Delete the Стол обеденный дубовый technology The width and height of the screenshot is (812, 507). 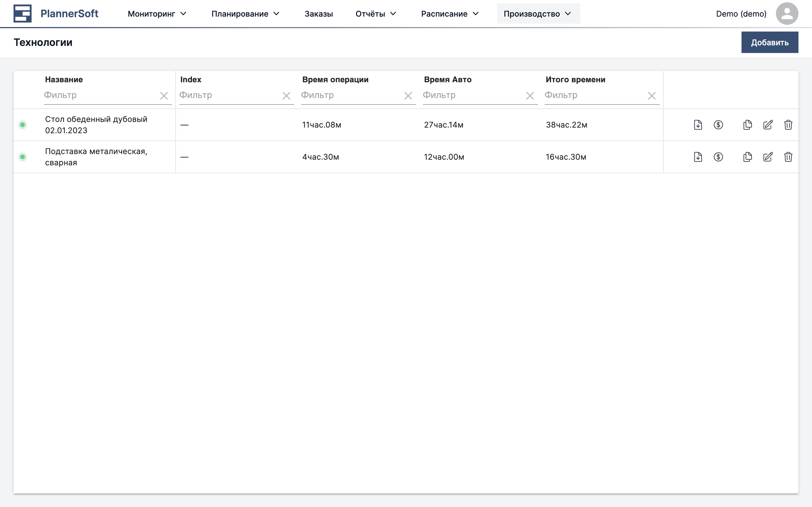tap(788, 125)
